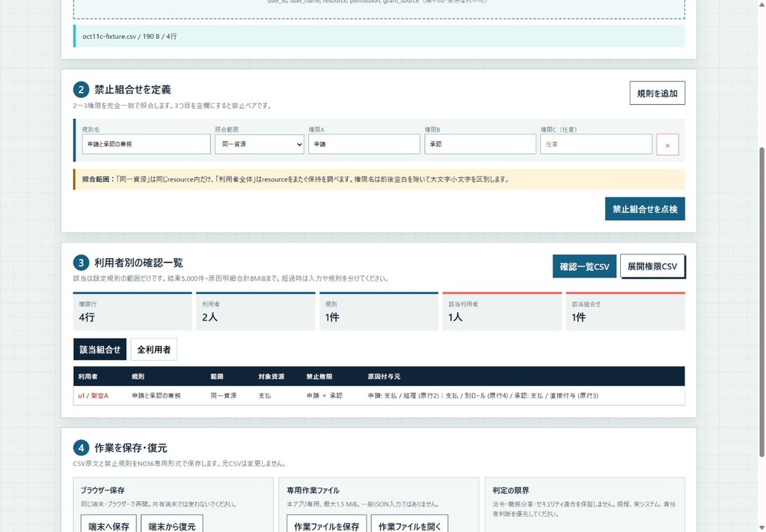Click the 権限A field containing 申請
This screenshot has width=766, height=532.
364,144
